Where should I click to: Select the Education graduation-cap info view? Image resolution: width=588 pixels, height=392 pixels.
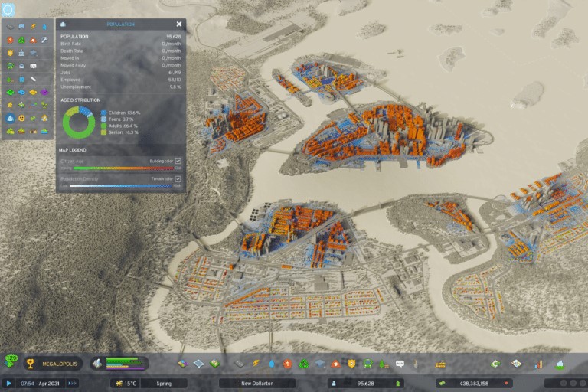coord(34,53)
